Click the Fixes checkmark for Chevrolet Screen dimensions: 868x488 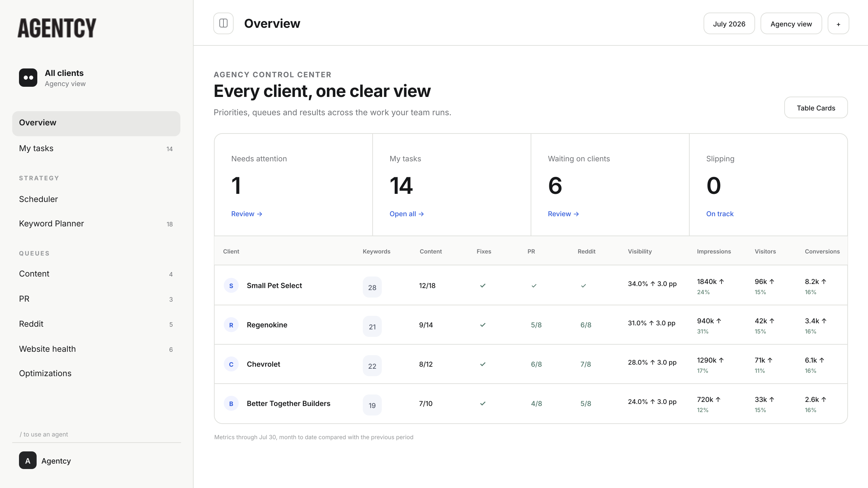pyautogui.click(x=483, y=364)
